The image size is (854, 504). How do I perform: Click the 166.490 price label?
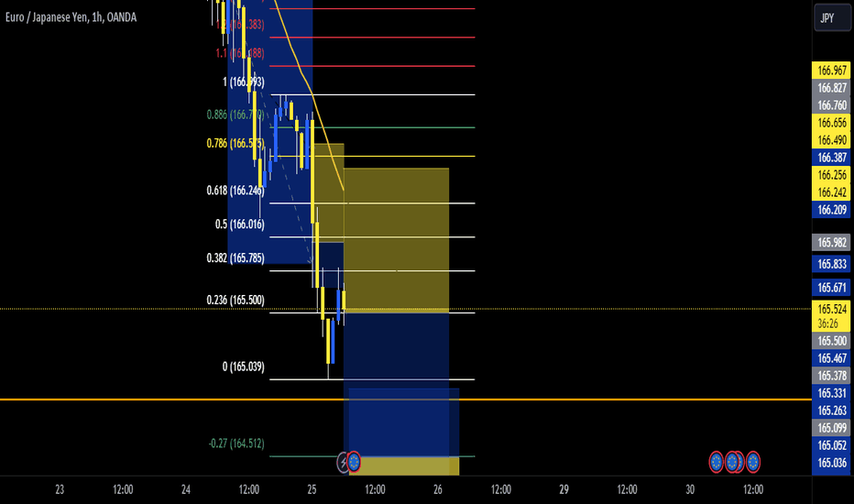(x=832, y=140)
